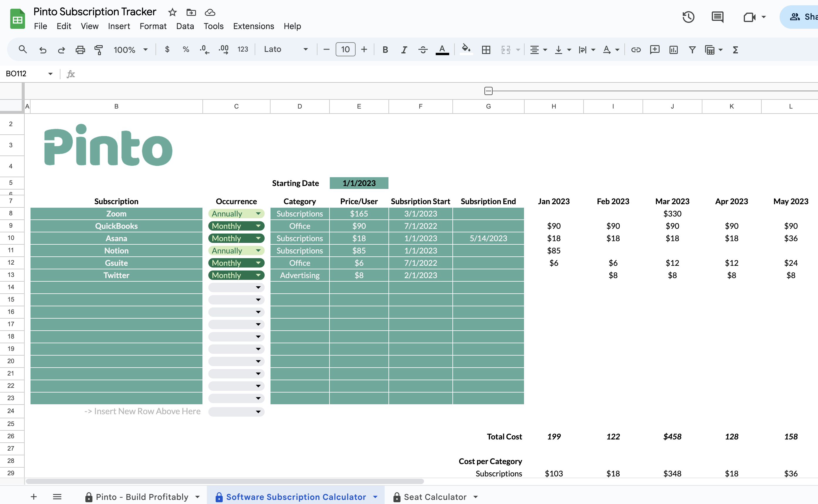
Task: Change Twitter occurrence Monthly dropdown
Action: point(236,275)
